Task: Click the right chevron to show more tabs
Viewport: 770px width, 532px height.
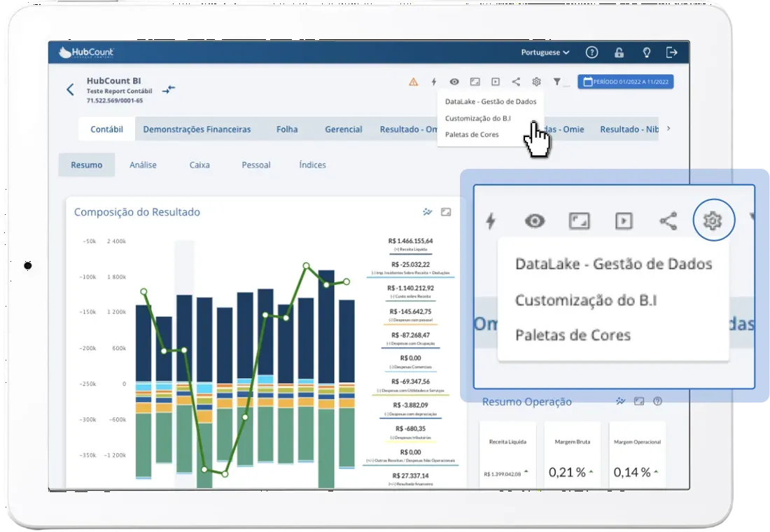Action: (x=668, y=129)
